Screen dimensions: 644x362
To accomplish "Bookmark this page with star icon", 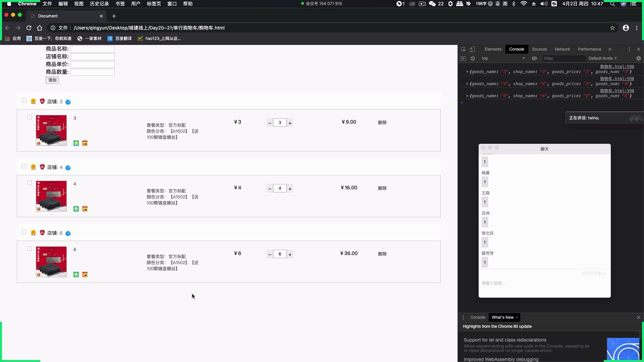I will click(x=612, y=28).
